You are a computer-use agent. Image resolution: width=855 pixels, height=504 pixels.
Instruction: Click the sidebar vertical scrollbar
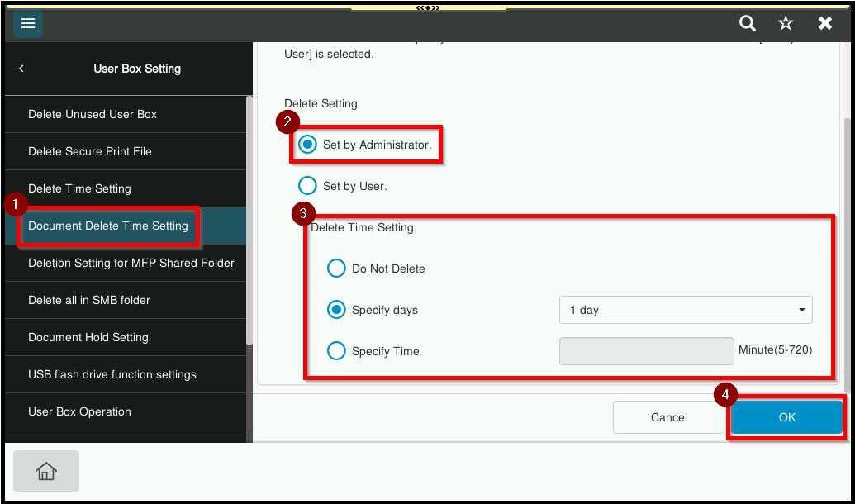(249, 223)
